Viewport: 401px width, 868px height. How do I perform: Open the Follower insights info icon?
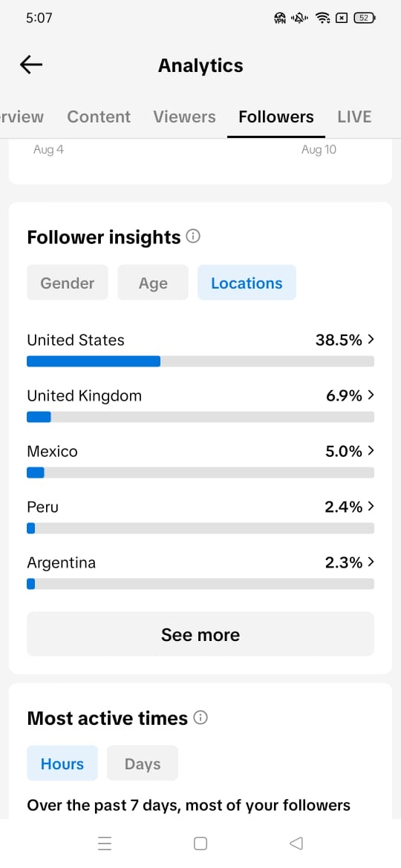click(193, 237)
